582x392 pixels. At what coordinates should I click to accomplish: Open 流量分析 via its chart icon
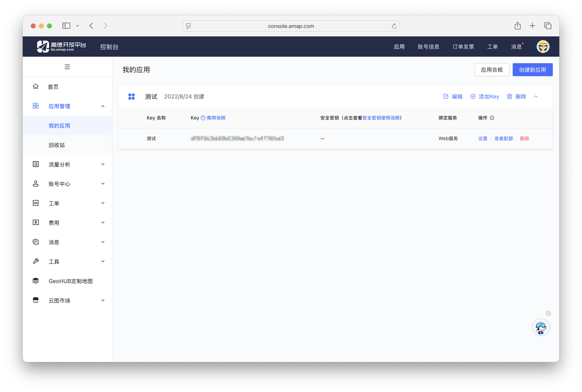click(x=36, y=164)
